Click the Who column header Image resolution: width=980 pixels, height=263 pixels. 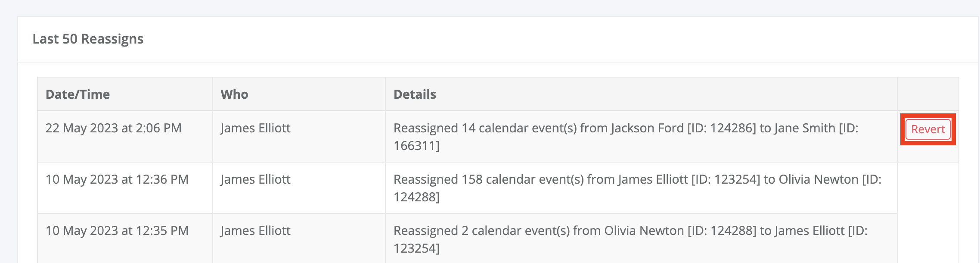234,94
